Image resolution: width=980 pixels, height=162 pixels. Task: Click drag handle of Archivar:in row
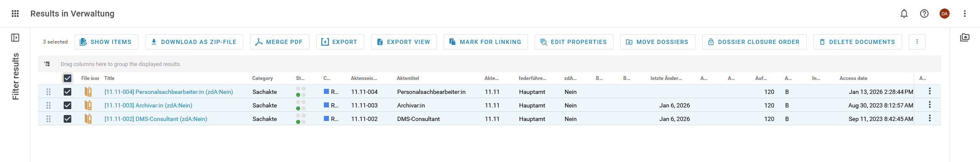click(x=48, y=105)
